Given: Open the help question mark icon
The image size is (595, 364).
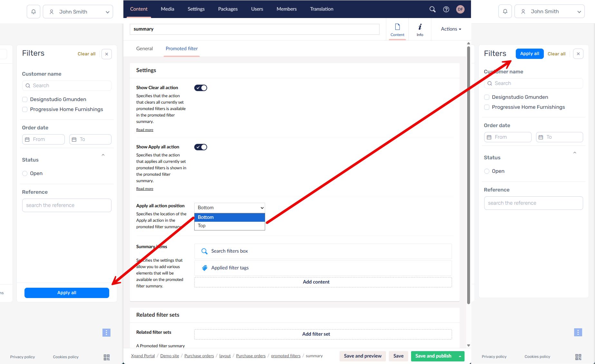Looking at the screenshot, I should pos(446,9).
